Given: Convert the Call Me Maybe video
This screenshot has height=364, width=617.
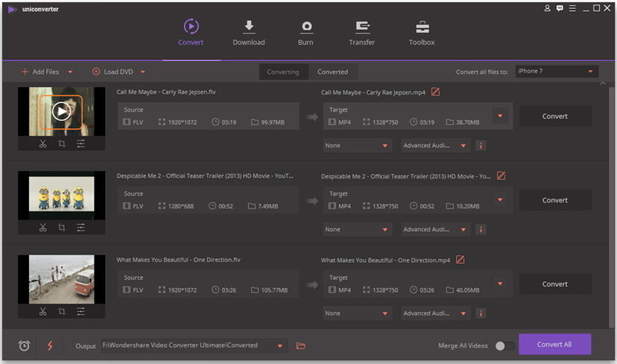Looking at the screenshot, I should click(555, 116).
